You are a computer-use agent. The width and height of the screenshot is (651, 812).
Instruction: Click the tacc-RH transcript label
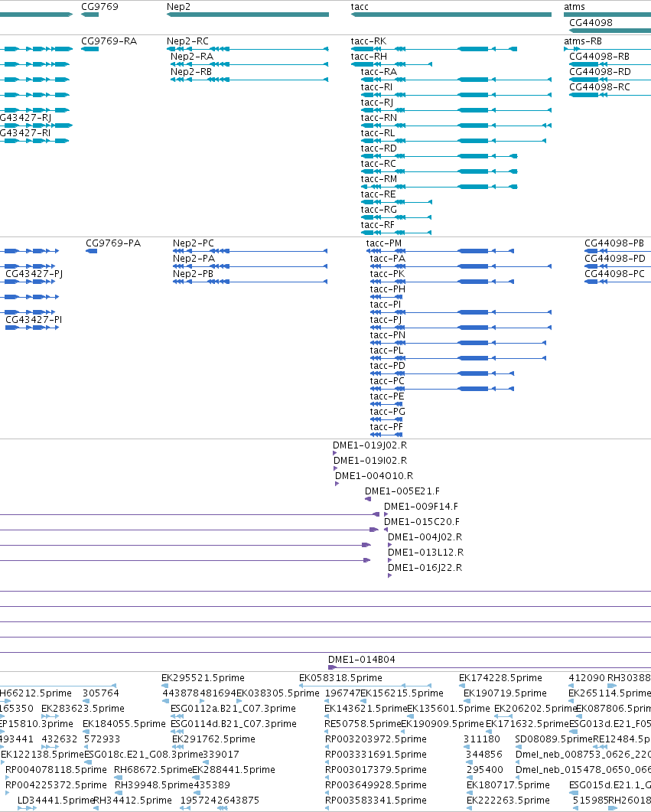pyautogui.click(x=369, y=56)
